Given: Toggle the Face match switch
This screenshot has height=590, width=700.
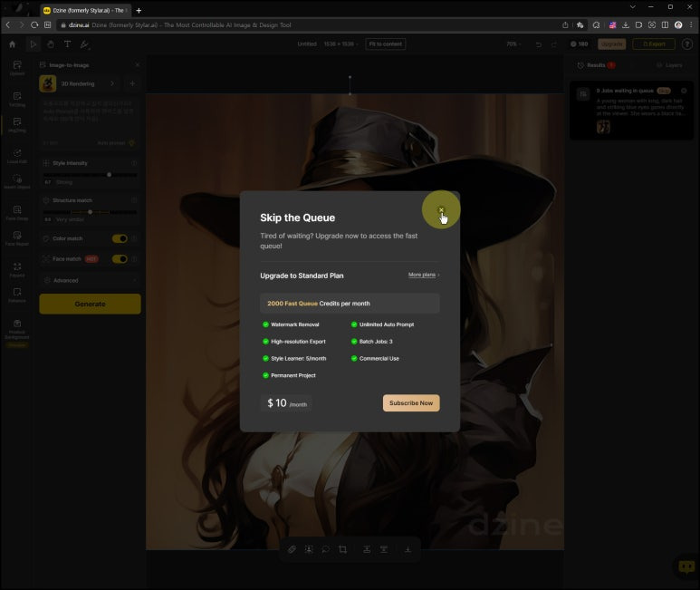Looking at the screenshot, I should point(120,259).
